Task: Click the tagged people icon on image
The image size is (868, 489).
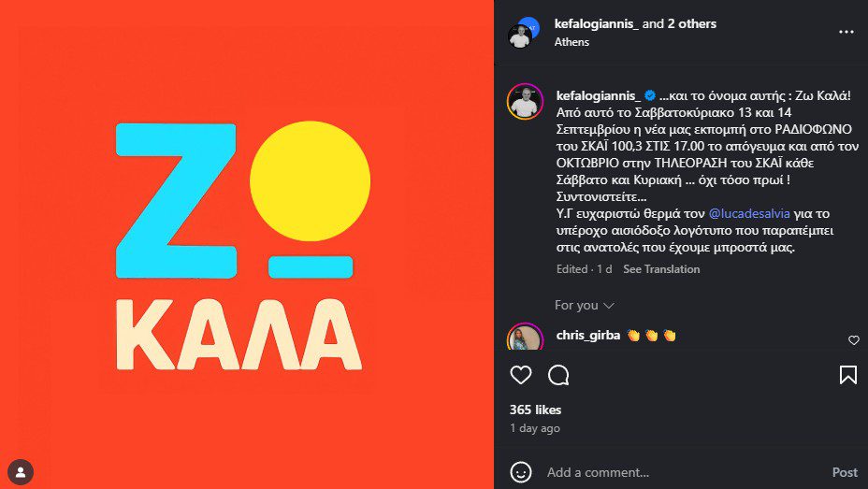Action: (x=21, y=472)
